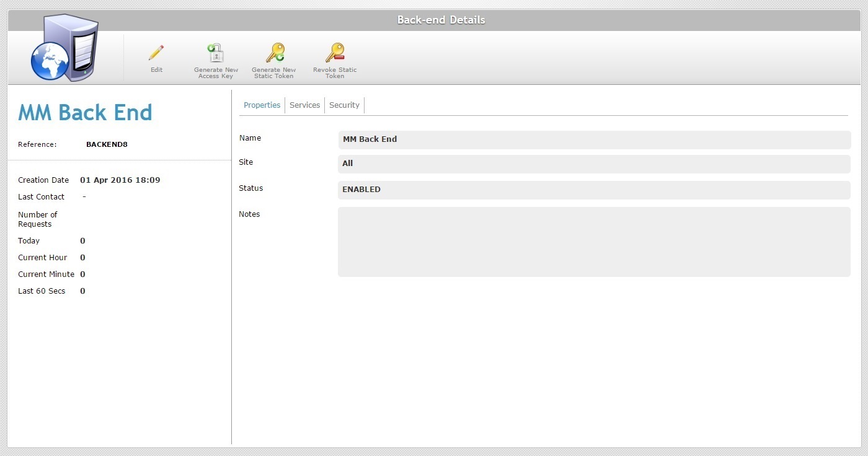This screenshot has height=456, width=868.
Task: Click the Last 60 Secs count value
Action: click(82, 291)
